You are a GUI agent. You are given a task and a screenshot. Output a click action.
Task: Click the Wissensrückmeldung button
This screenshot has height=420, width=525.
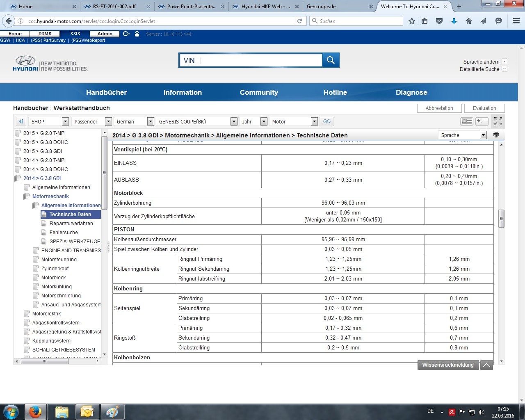click(448, 365)
